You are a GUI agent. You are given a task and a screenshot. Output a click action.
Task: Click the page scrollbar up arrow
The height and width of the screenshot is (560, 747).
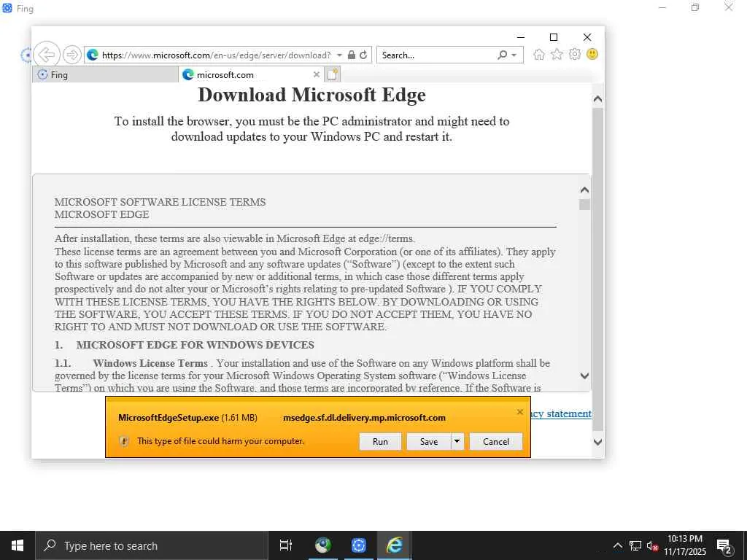coord(597,99)
